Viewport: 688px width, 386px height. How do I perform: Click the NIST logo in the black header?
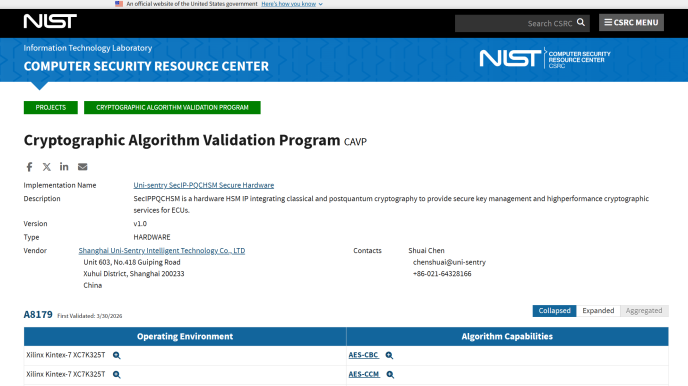(x=50, y=21)
